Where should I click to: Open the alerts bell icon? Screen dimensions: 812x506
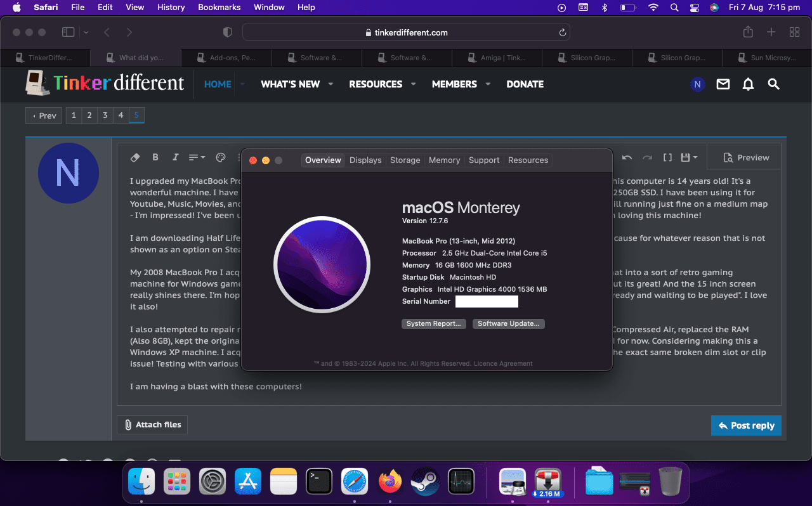(x=749, y=84)
